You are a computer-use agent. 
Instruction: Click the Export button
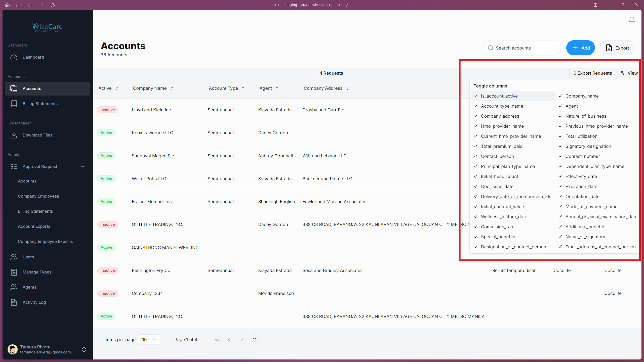point(617,48)
